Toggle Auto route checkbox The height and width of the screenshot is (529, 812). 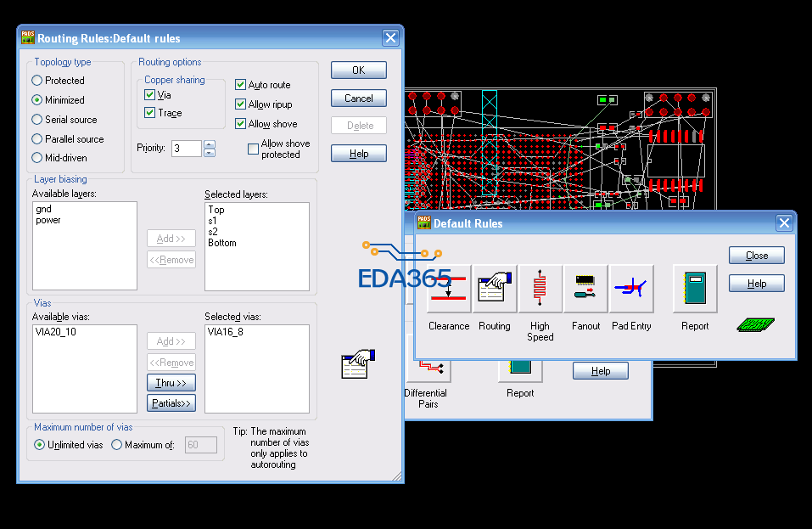[x=240, y=84]
